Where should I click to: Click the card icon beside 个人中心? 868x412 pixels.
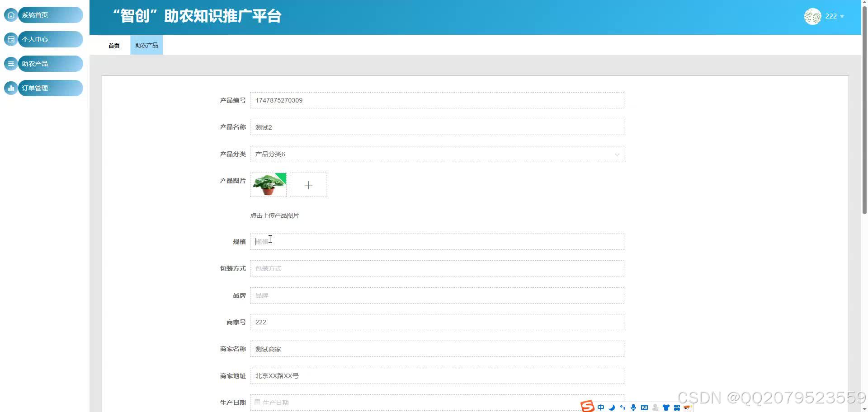[x=11, y=39]
